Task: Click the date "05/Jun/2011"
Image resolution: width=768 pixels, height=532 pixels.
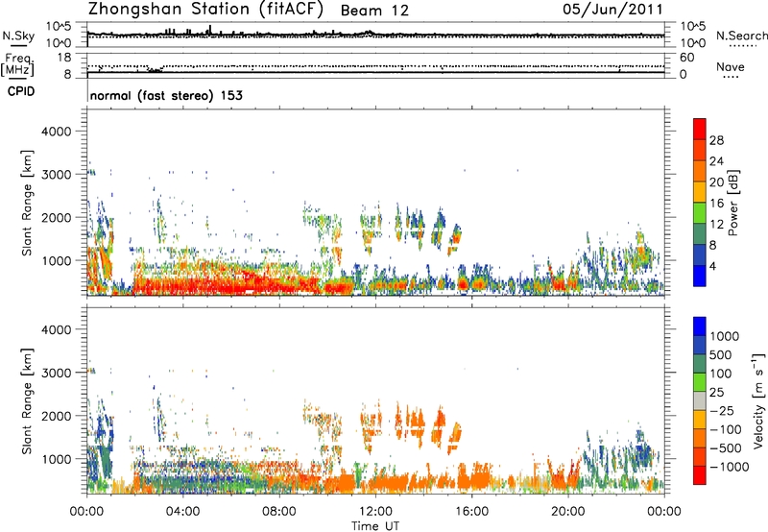Action: (612, 10)
